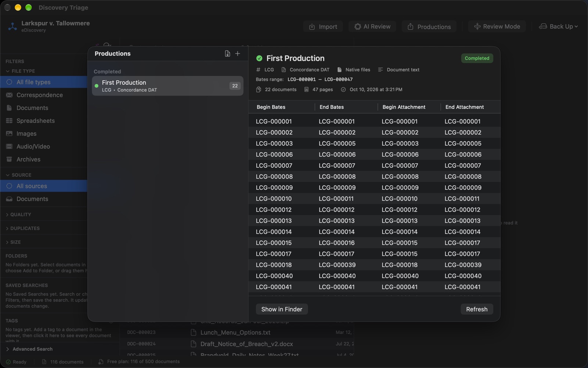Filter by Correspondence file type
Viewport: 588px width, 368px height.
point(44,95)
